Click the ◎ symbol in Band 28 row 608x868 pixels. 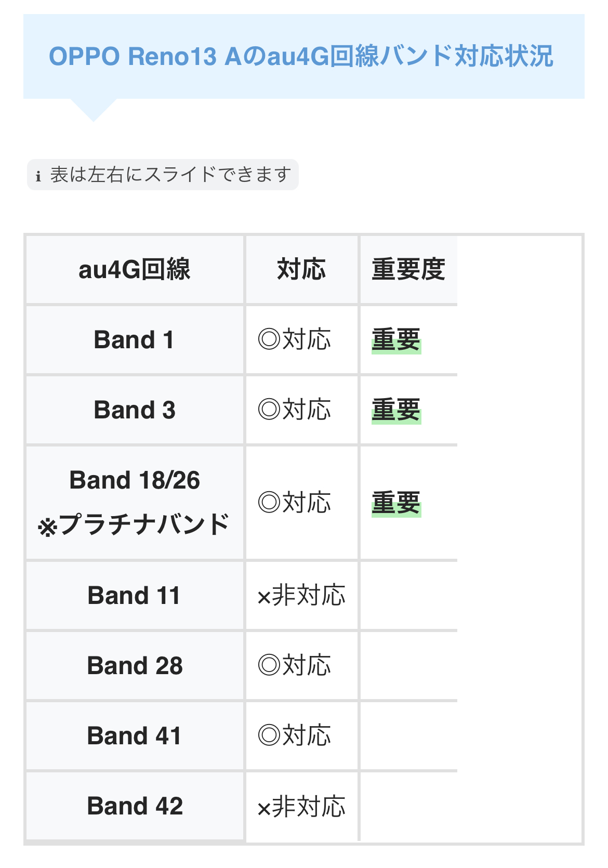tap(269, 665)
